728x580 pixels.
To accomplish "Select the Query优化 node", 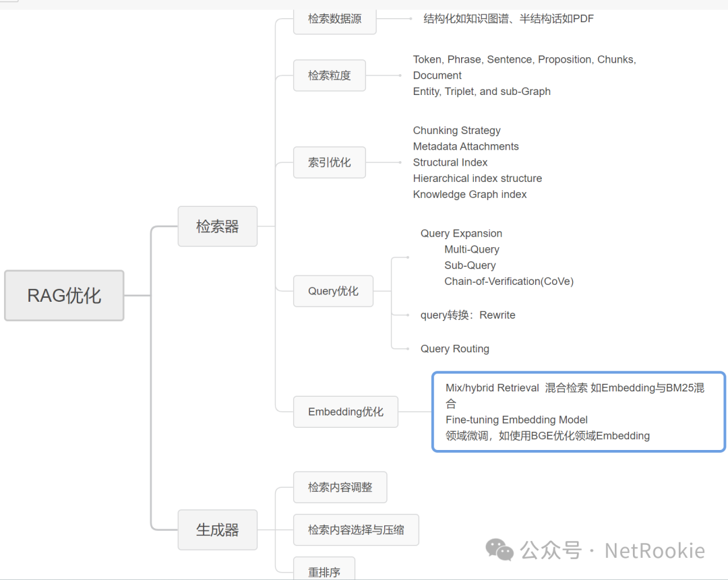I will coord(333,291).
